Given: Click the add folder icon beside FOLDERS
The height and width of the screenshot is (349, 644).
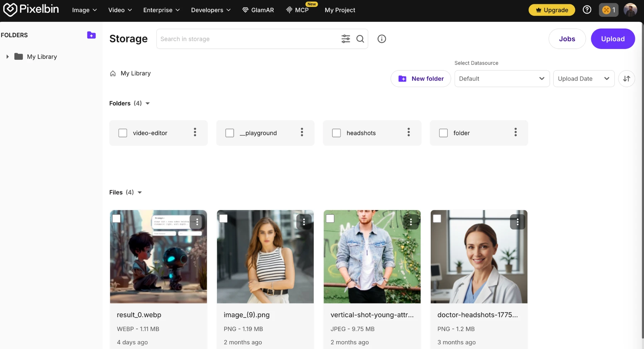Looking at the screenshot, I should [x=91, y=35].
